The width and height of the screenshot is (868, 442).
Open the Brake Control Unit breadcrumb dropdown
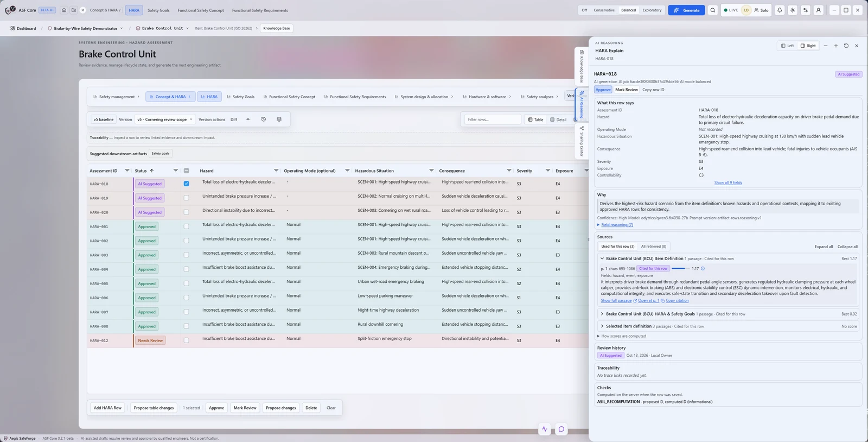pyautogui.click(x=162, y=28)
